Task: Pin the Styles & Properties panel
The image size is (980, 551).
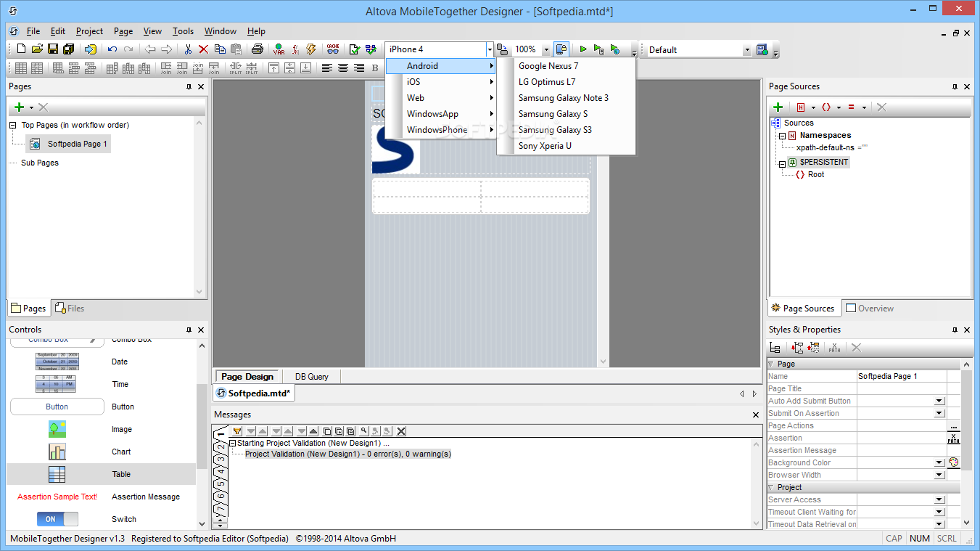Action: [955, 330]
